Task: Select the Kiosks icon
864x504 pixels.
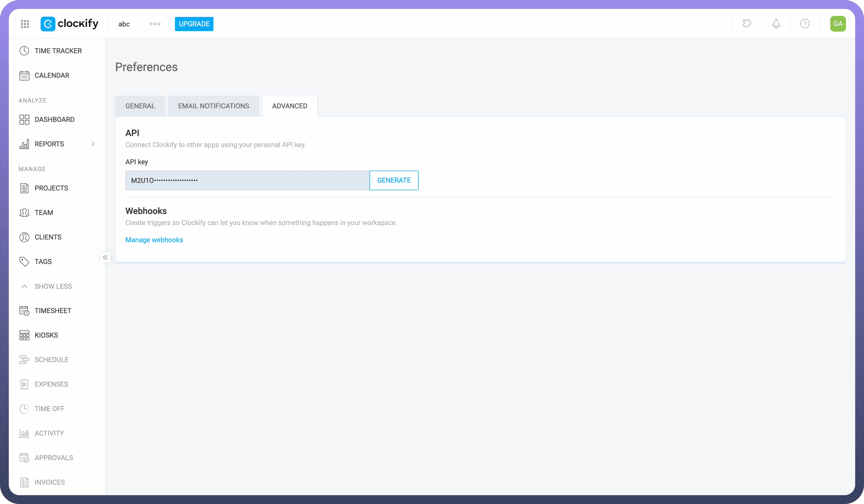Action: point(24,335)
